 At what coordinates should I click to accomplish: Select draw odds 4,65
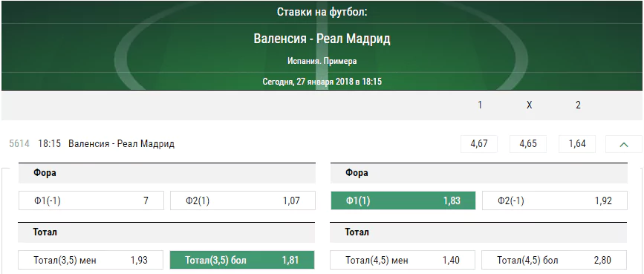pyautogui.click(x=528, y=144)
